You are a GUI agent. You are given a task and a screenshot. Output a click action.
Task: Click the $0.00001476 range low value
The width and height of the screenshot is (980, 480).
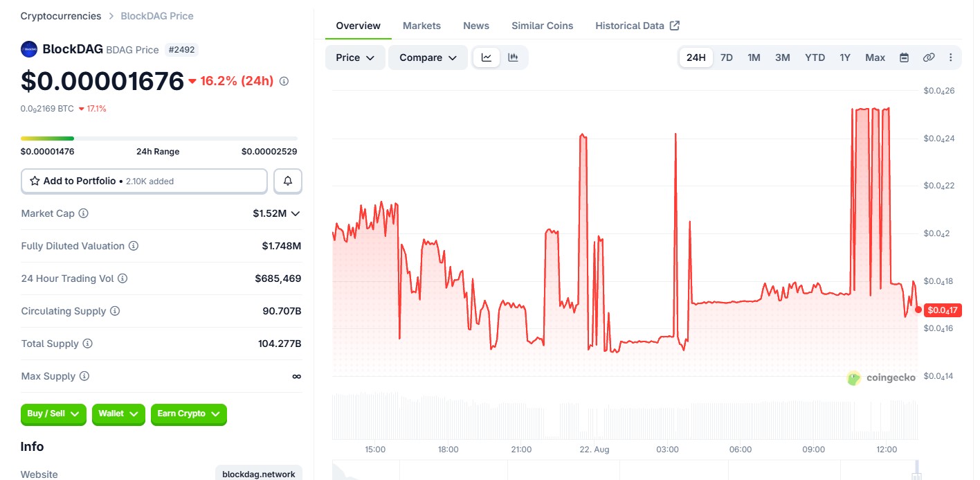point(48,152)
